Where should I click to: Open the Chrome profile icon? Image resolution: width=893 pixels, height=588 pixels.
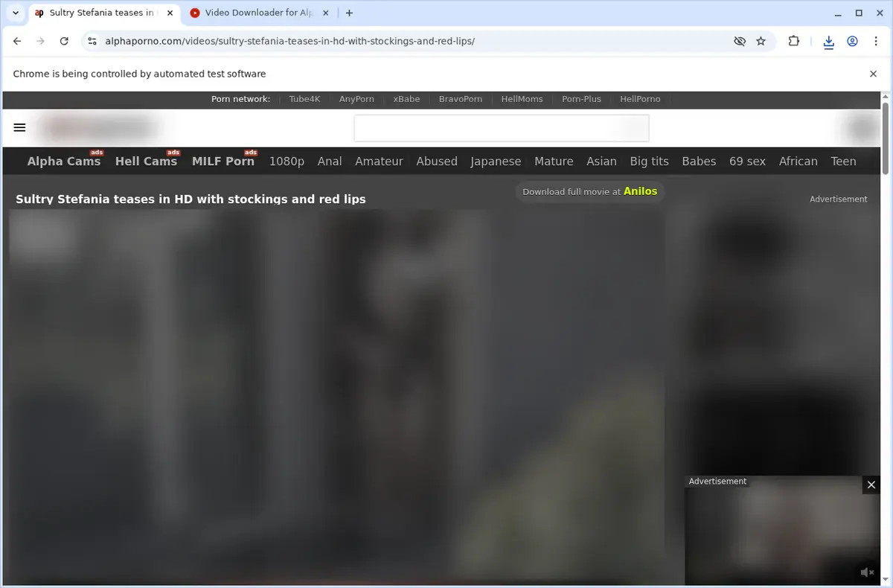coord(853,42)
